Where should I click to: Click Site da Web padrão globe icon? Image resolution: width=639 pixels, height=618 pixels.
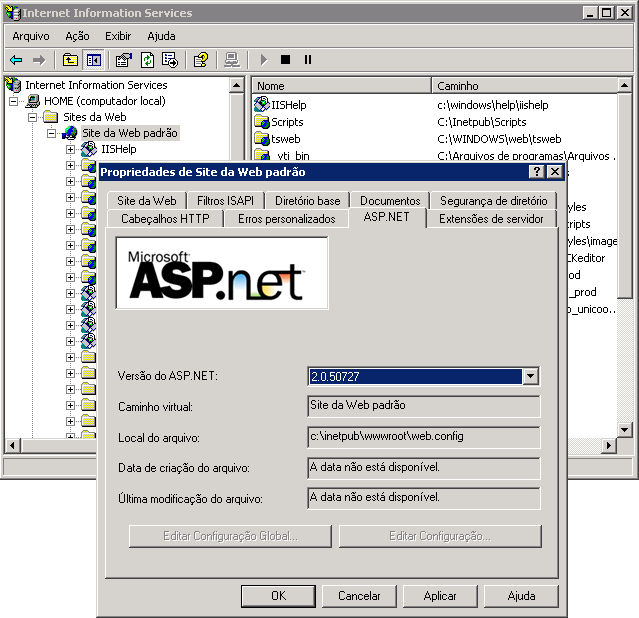click(x=70, y=133)
